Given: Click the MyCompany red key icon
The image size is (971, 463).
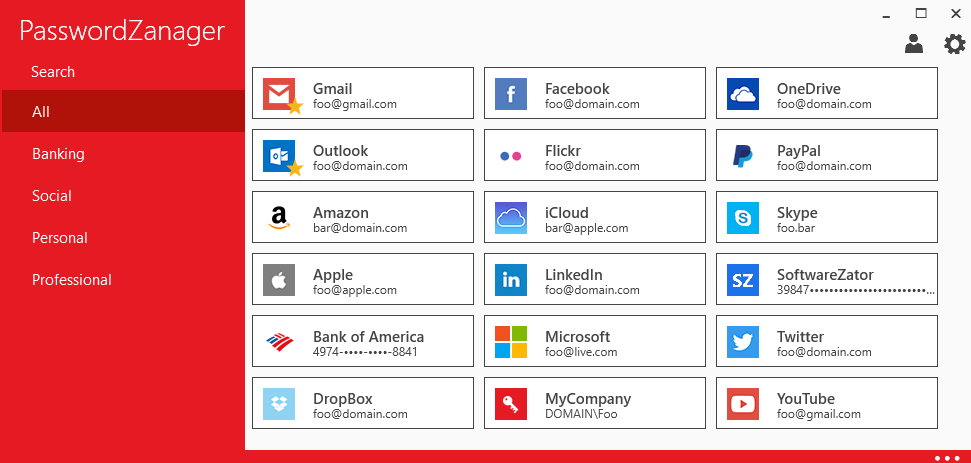Looking at the screenshot, I should point(511,404).
